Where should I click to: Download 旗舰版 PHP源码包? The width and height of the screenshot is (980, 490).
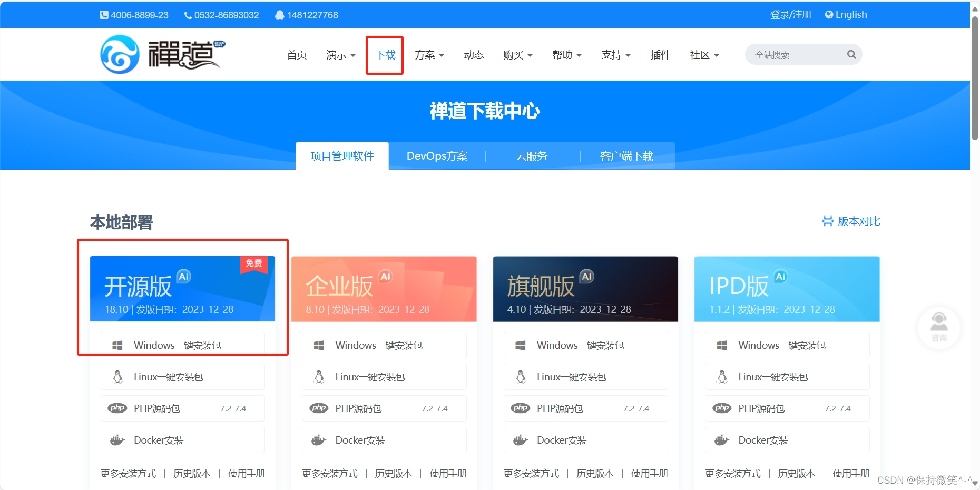(x=585, y=408)
